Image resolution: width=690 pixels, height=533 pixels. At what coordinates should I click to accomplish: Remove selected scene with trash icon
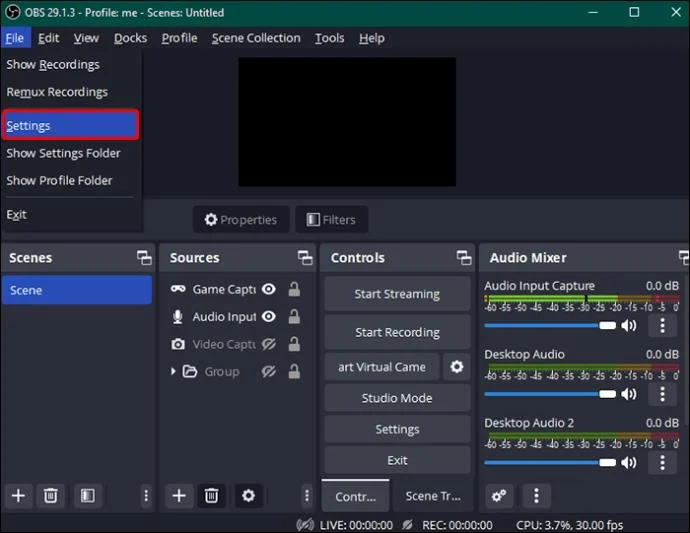tap(51, 496)
